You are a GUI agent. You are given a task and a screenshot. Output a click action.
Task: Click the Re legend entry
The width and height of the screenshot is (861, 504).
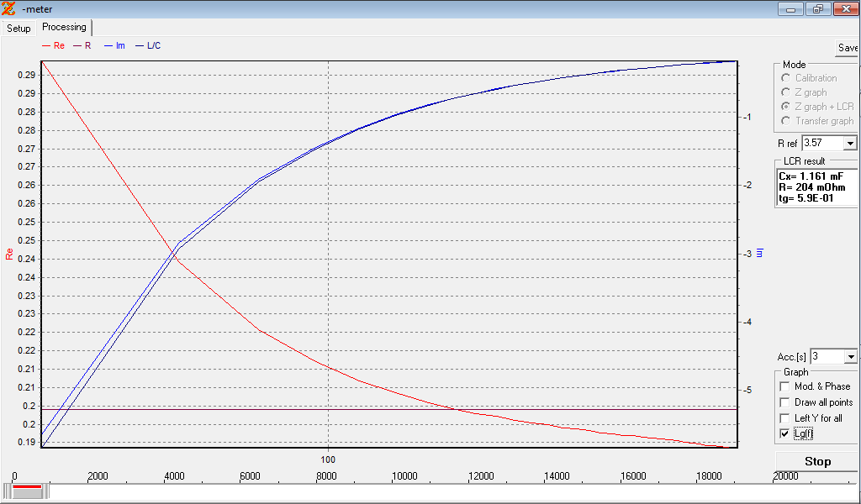tap(53, 45)
